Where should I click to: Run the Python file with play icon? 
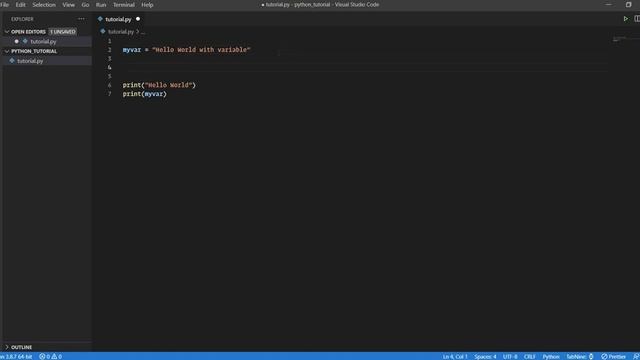pyautogui.click(x=625, y=19)
